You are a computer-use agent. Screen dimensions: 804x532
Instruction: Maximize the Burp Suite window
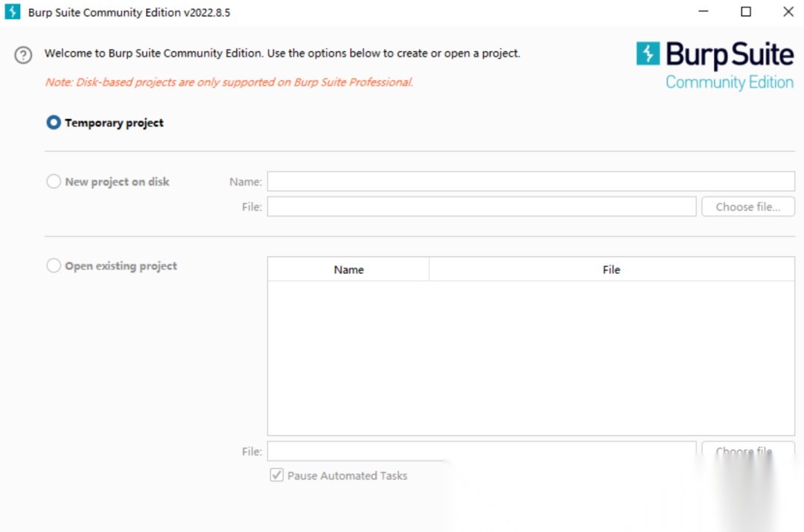[x=746, y=11]
